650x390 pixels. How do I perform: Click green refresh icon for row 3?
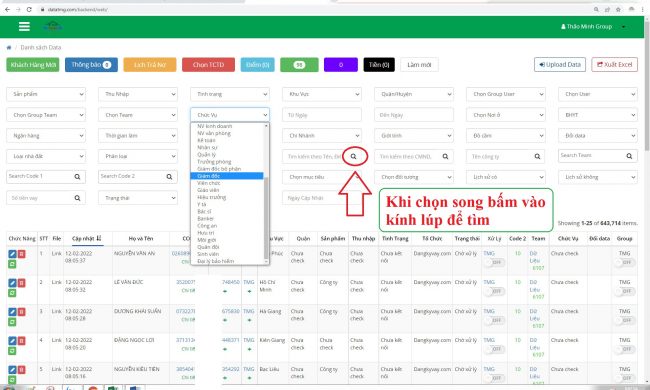pos(12,322)
